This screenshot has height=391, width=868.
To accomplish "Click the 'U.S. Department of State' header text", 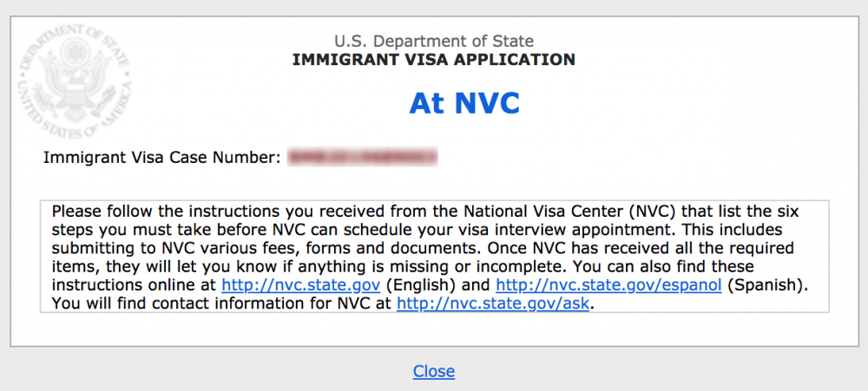I will pyautogui.click(x=433, y=41).
